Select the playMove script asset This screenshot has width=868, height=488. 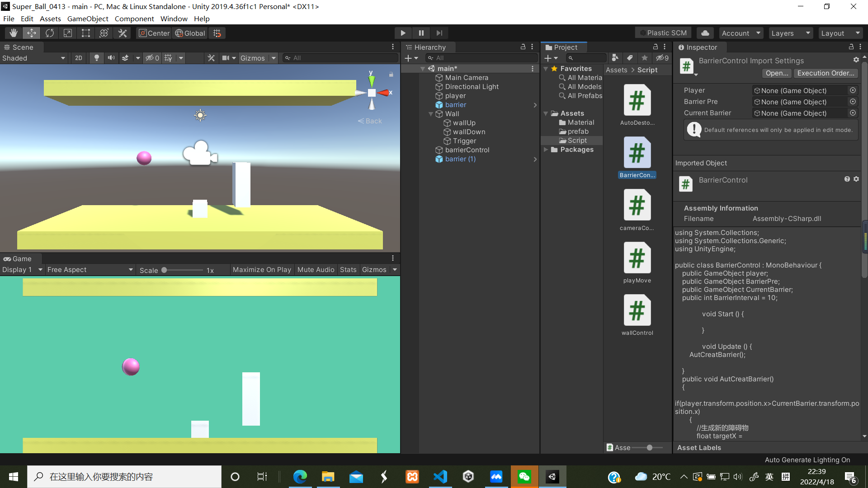click(x=637, y=263)
